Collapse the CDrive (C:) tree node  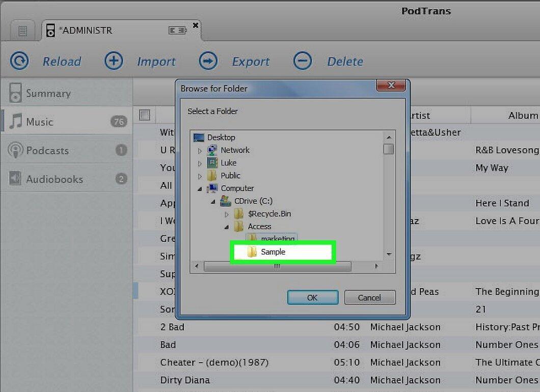[x=213, y=202]
